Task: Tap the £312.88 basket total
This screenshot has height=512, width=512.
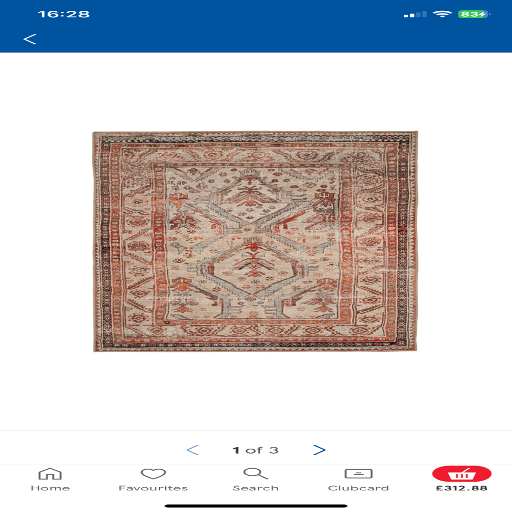Action: coord(462,488)
